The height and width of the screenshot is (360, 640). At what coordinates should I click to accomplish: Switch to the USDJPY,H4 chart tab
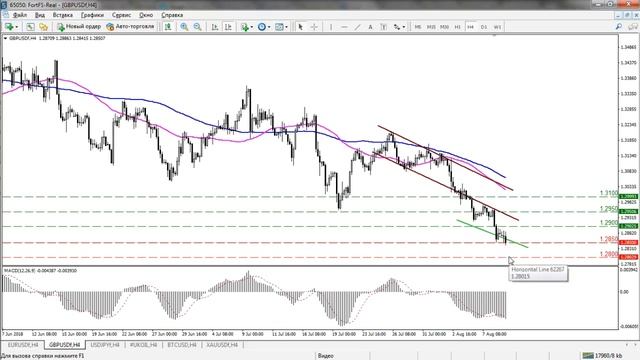click(105, 345)
